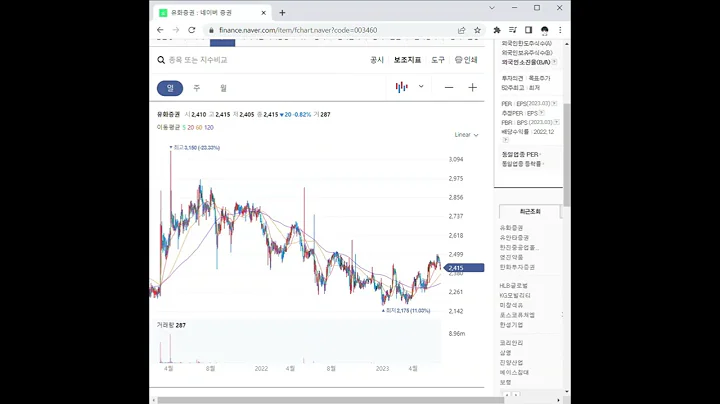Zoom out the chart with minus icon

click(449, 88)
